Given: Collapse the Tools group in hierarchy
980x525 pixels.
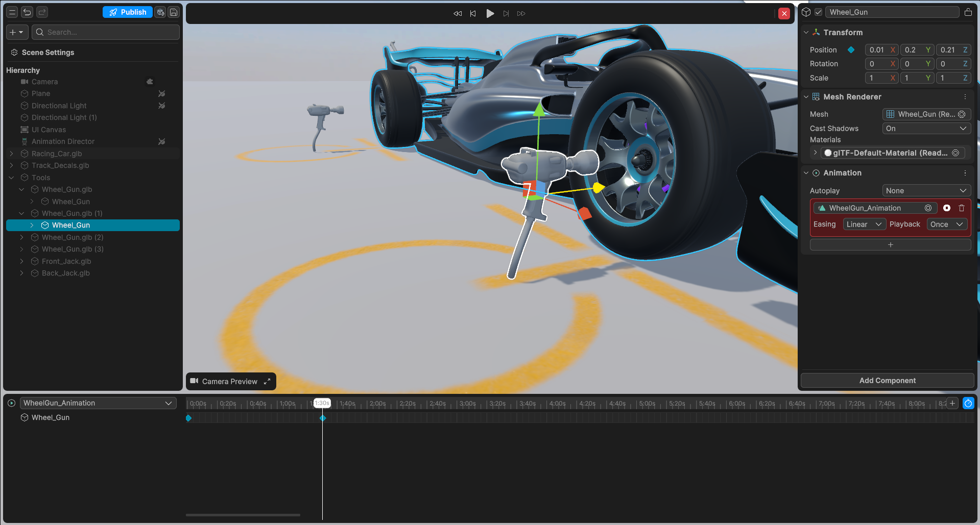Looking at the screenshot, I should 11,178.
